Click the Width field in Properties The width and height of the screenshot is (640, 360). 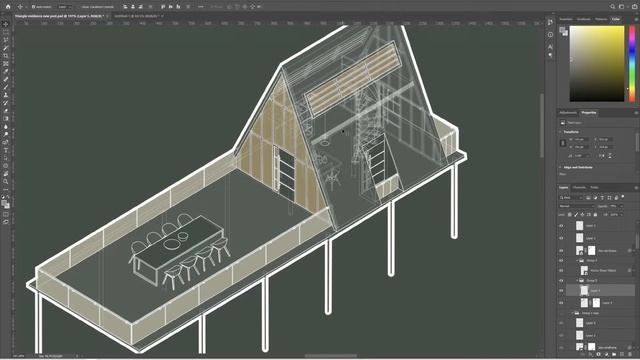[x=579, y=139]
